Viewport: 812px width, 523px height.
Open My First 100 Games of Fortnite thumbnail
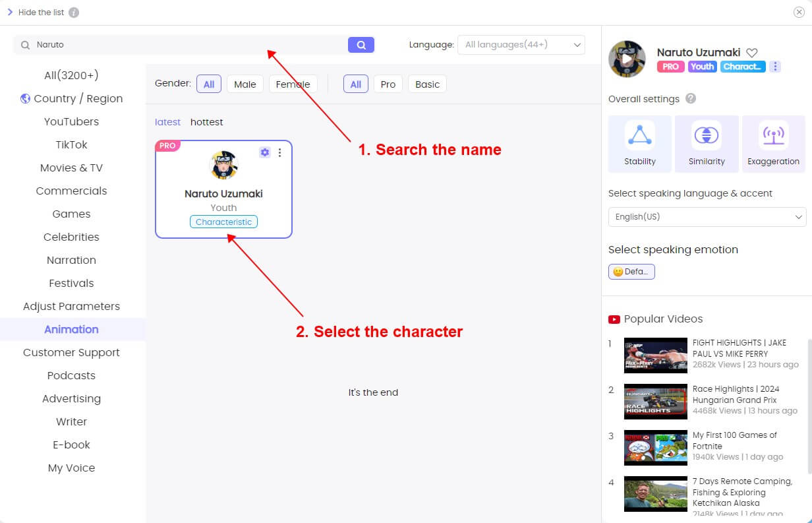(x=656, y=448)
